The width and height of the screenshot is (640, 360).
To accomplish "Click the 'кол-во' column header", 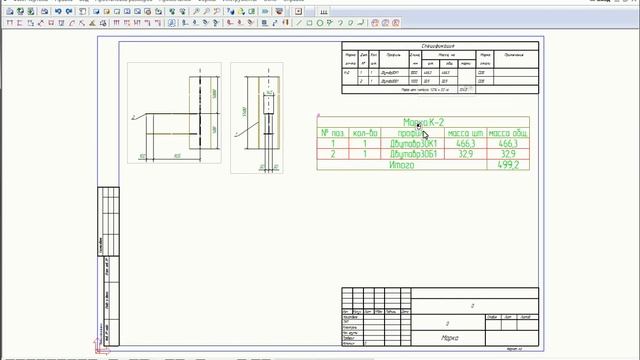I will (x=365, y=133).
